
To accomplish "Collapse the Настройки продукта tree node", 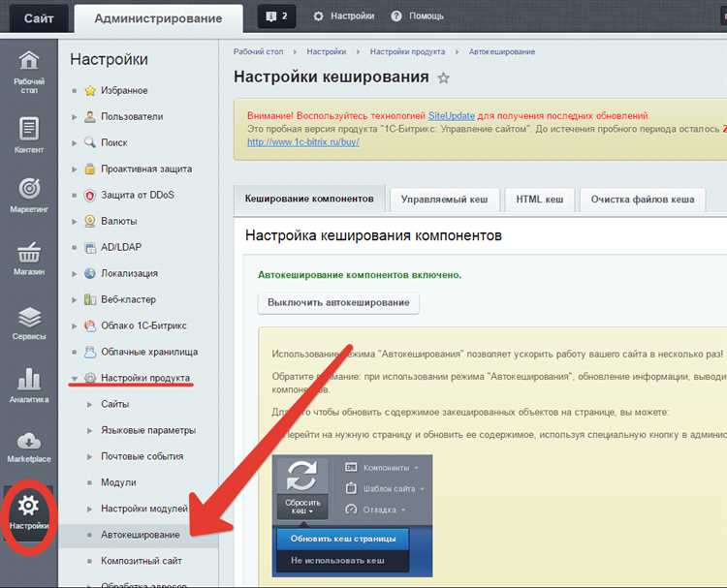I will (x=75, y=379).
